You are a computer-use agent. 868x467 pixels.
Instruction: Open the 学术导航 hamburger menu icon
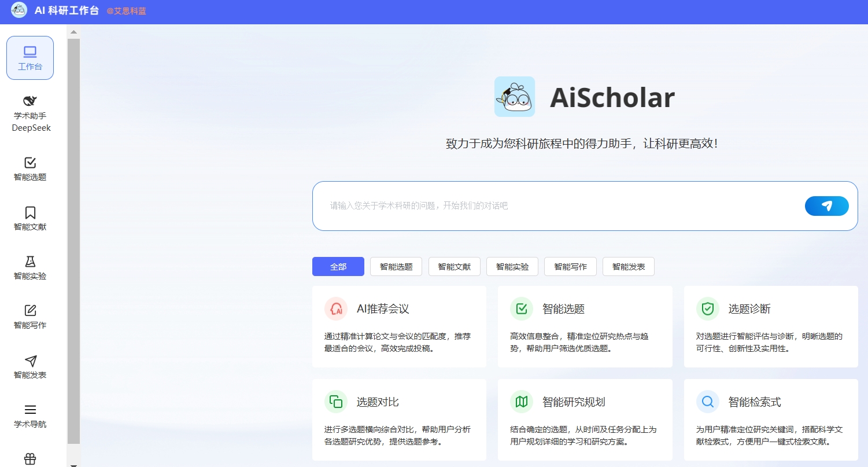[x=30, y=410]
